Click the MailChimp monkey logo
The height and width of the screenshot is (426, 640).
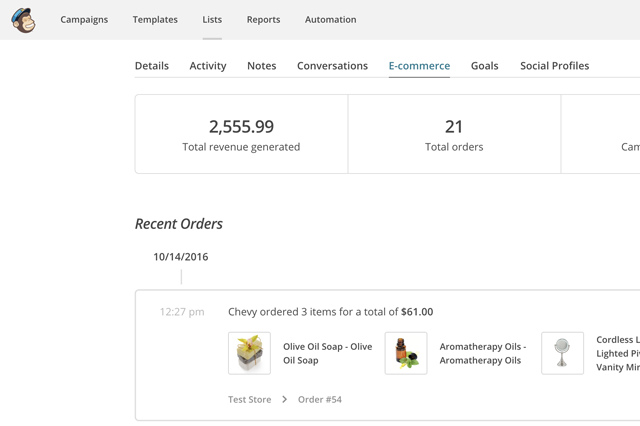tap(23, 20)
